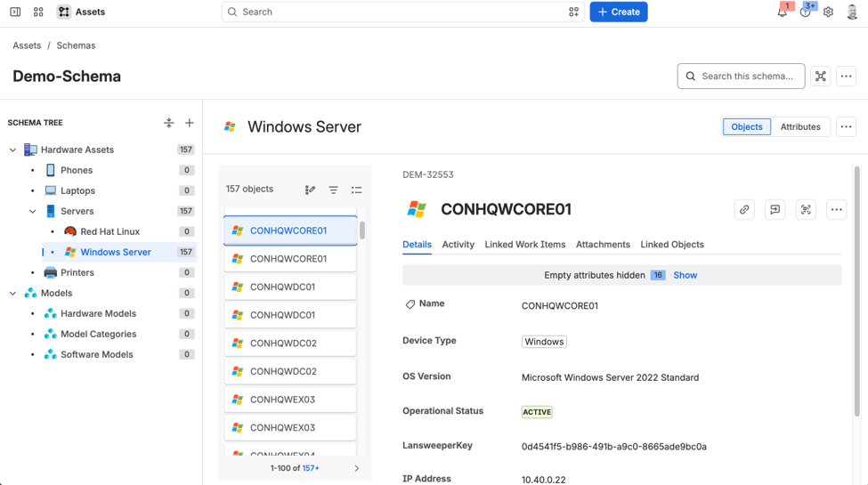
Task: Select the first CONHQWDC01 object row
Action: click(x=290, y=287)
